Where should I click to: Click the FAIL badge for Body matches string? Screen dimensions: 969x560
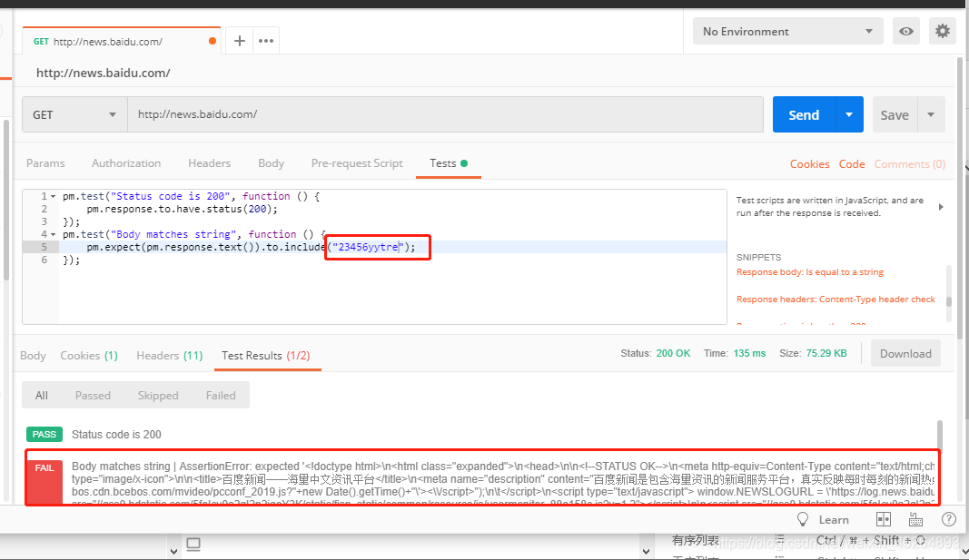click(44, 482)
